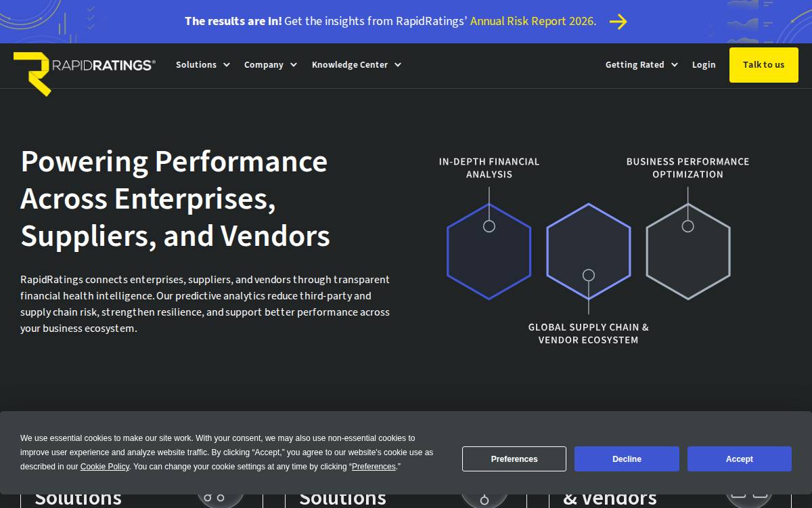Open cookie Preferences button
This screenshot has width=812, height=508.
pyautogui.click(x=514, y=459)
